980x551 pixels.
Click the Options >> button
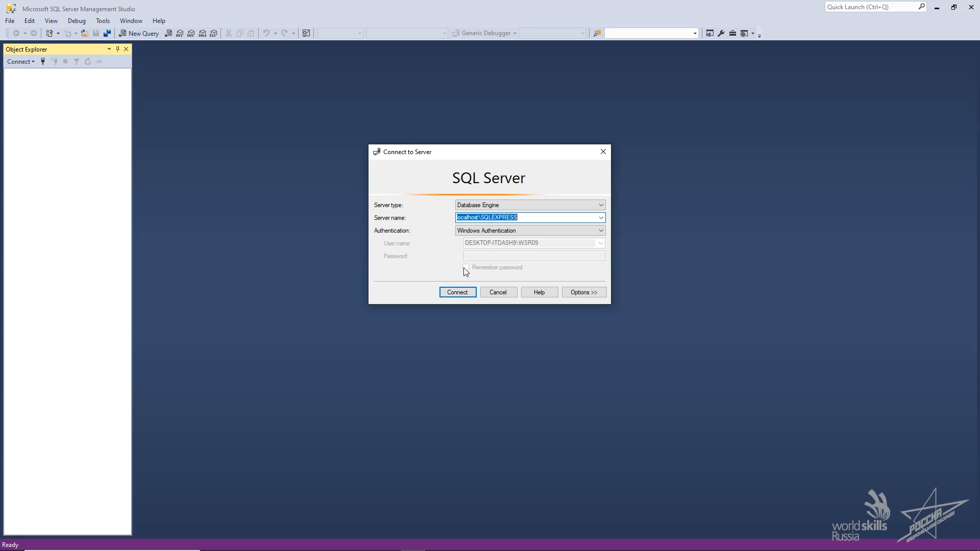583,292
